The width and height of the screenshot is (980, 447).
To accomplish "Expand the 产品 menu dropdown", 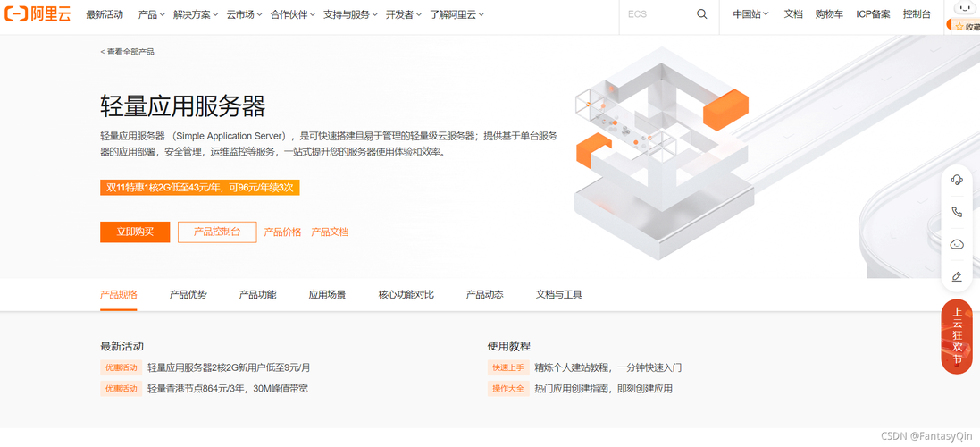I will click(x=151, y=14).
